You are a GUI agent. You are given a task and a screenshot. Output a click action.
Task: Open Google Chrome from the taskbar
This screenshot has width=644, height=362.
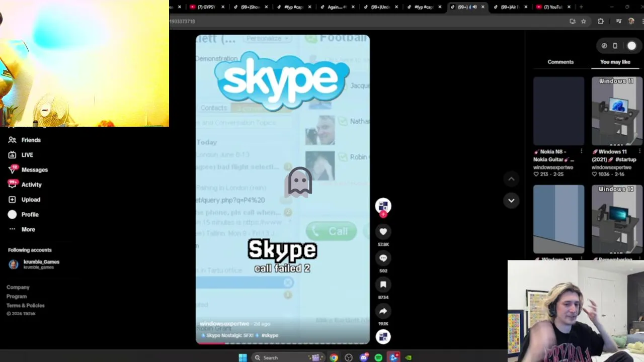(x=334, y=357)
